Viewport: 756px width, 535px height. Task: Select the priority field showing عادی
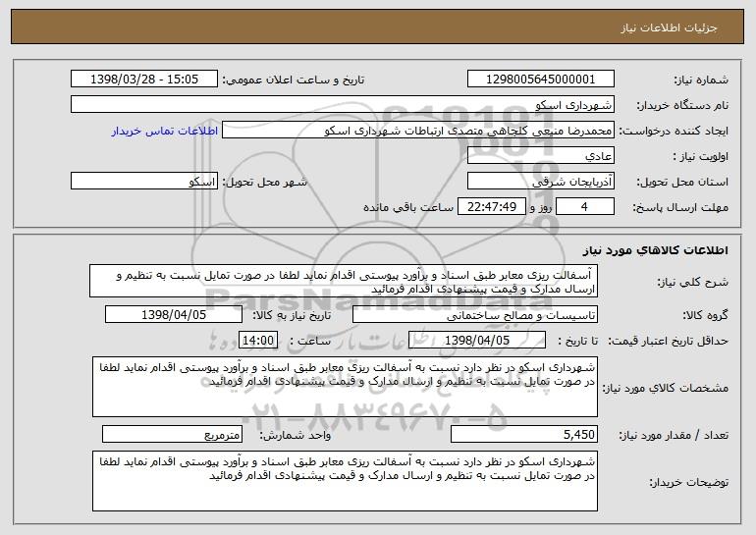pos(540,156)
